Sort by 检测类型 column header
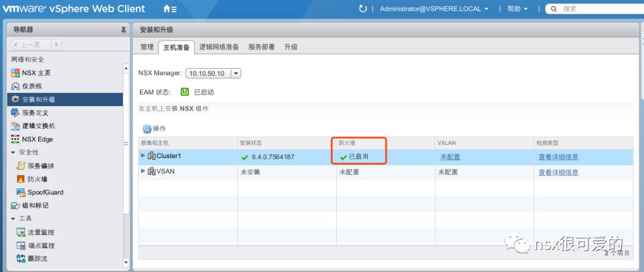This screenshot has width=644, height=272. [583, 143]
